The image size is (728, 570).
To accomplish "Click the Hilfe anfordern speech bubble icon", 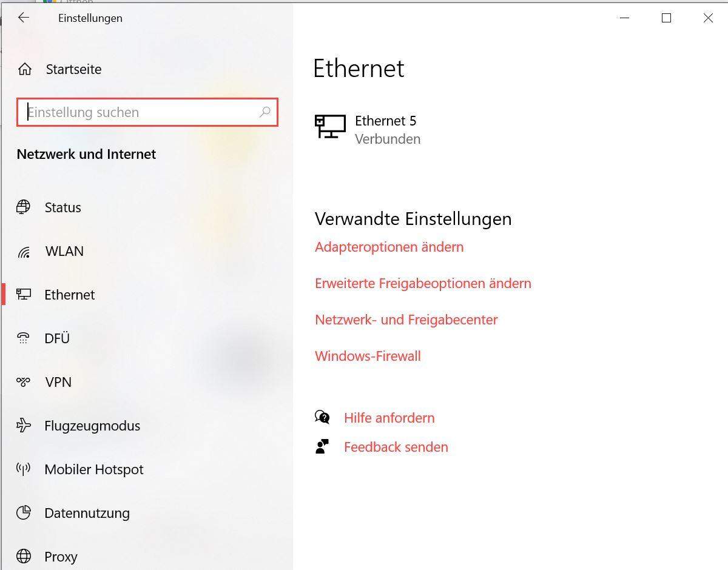I will coord(322,417).
